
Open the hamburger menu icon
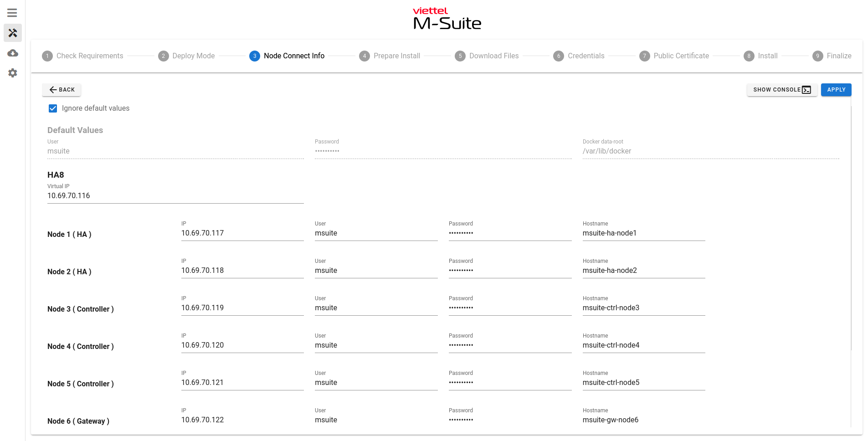point(12,13)
